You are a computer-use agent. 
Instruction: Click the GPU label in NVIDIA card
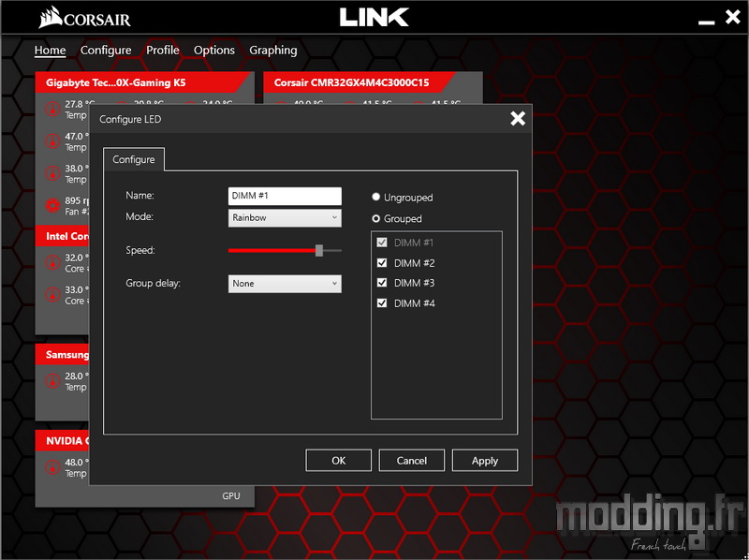click(231, 496)
